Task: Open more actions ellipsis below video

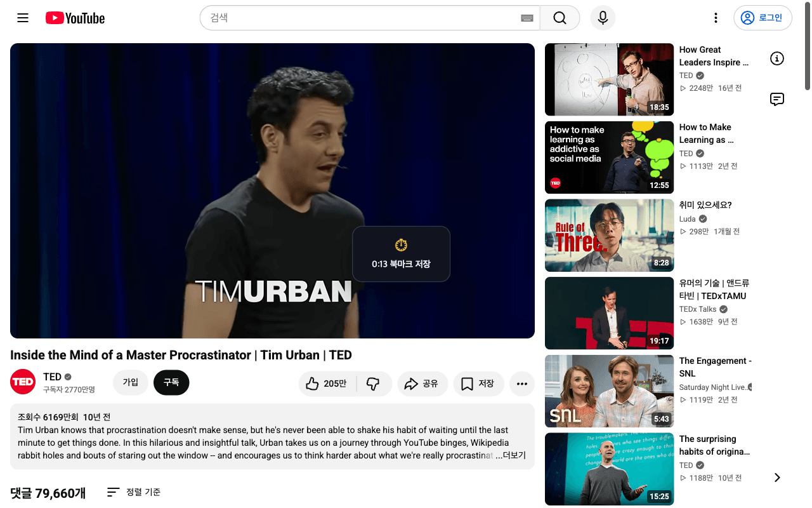Action: [x=522, y=384]
